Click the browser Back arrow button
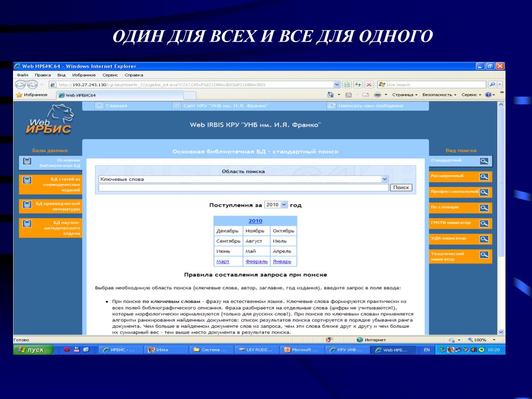Screen dimensions: 532x399 pyautogui.click(x=20, y=85)
